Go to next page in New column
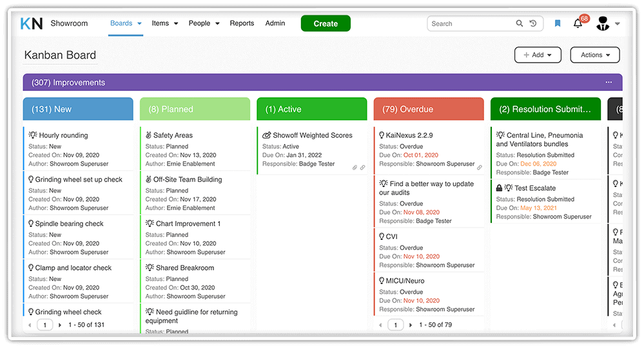 (x=60, y=325)
